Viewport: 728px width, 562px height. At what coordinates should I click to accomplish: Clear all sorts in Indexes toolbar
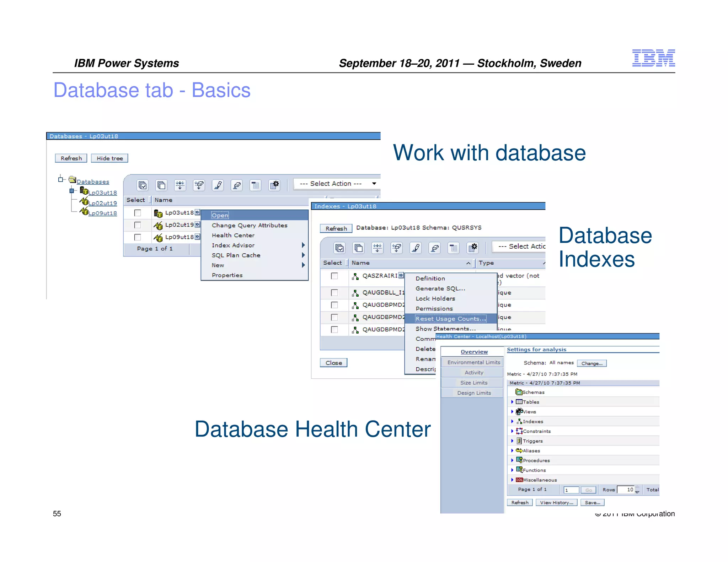(x=434, y=248)
